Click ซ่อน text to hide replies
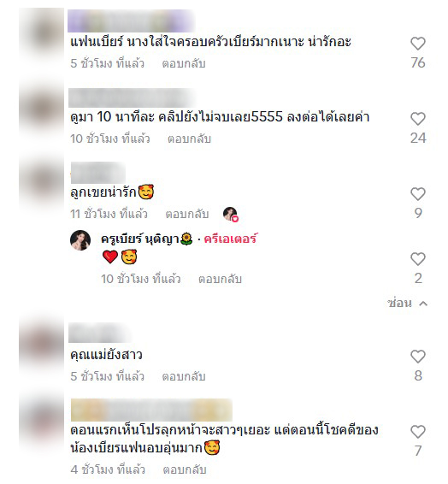 coord(399,303)
